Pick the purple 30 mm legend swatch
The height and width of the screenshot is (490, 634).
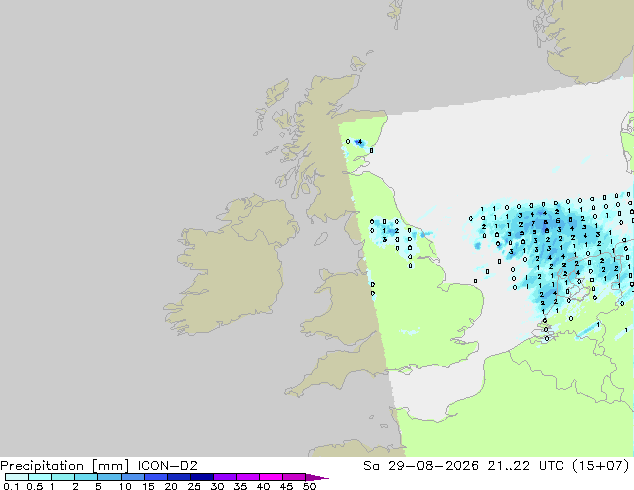coord(225,477)
